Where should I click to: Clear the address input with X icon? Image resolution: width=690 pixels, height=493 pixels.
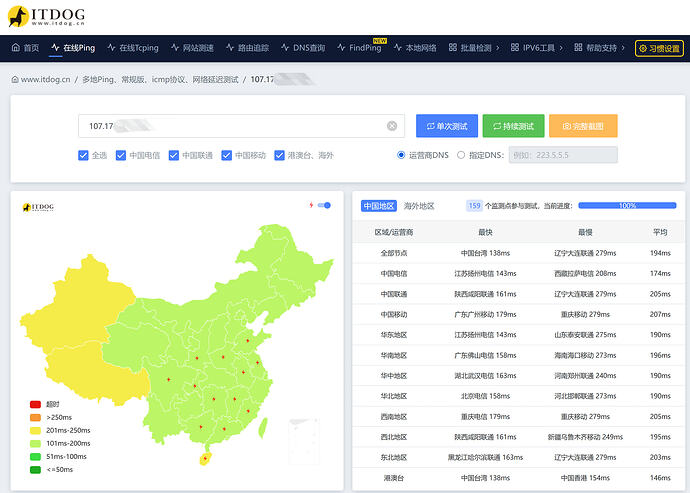(392, 126)
